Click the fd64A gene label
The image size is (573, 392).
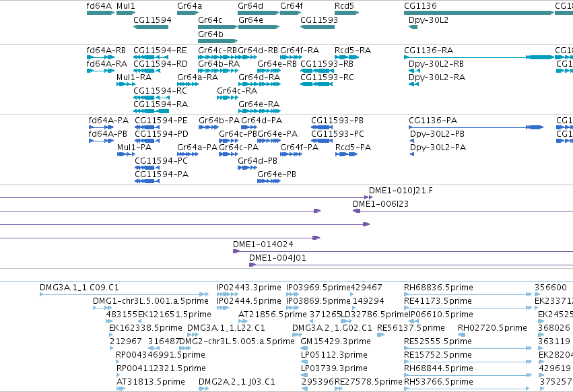click(99, 6)
